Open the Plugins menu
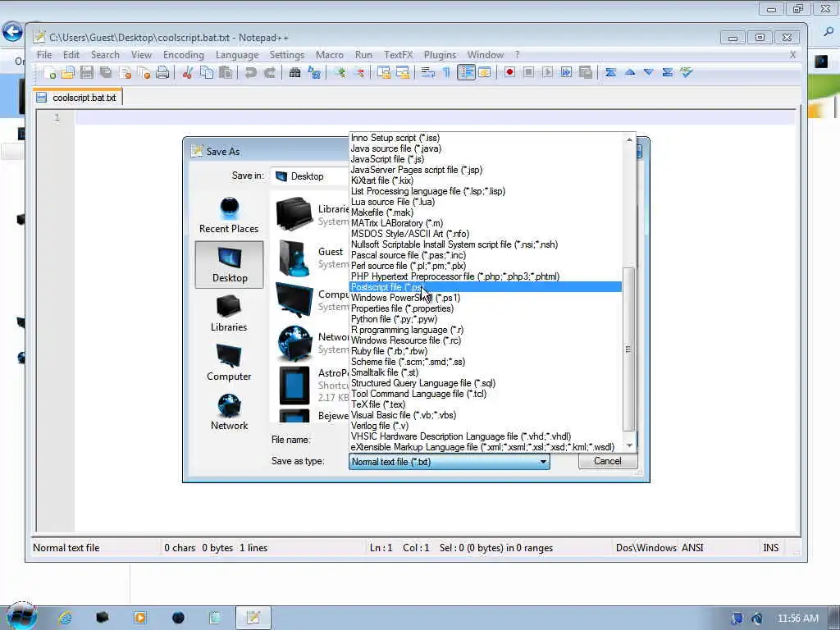 pyautogui.click(x=440, y=55)
